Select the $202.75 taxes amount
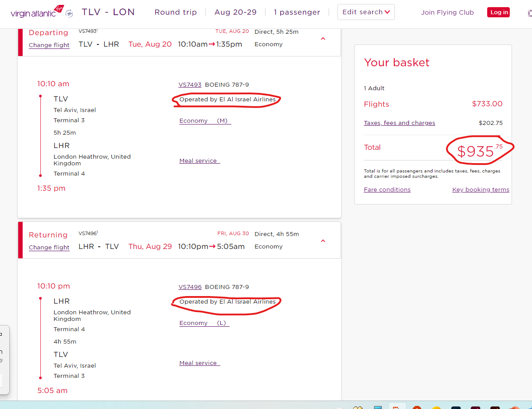The image size is (532, 409). pyautogui.click(x=491, y=123)
